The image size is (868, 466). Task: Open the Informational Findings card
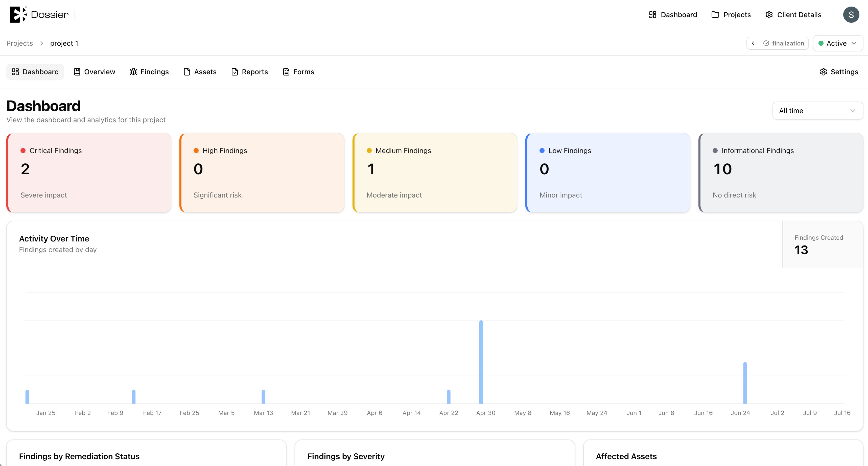click(781, 173)
